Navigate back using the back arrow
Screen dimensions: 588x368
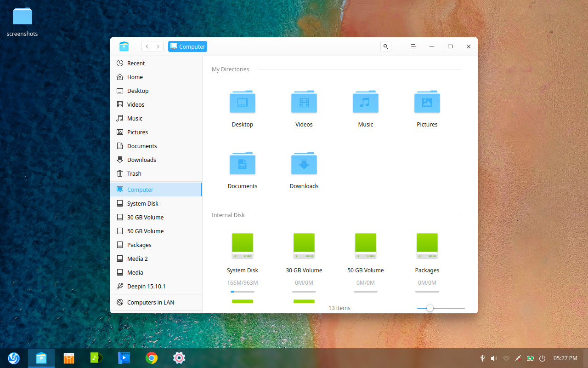pyautogui.click(x=146, y=46)
